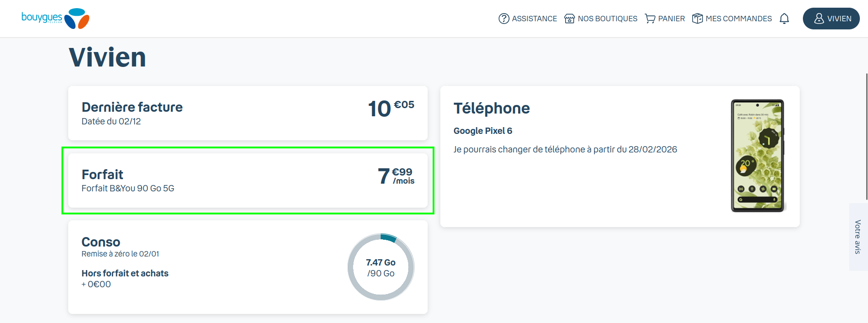
Task: Click the Téléphone card heading
Action: point(491,109)
